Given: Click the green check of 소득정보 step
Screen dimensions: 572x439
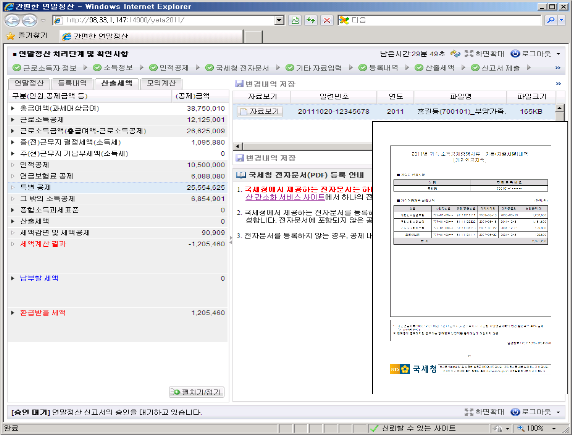Looking at the screenshot, I should pyautogui.click(x=97, y=68).
